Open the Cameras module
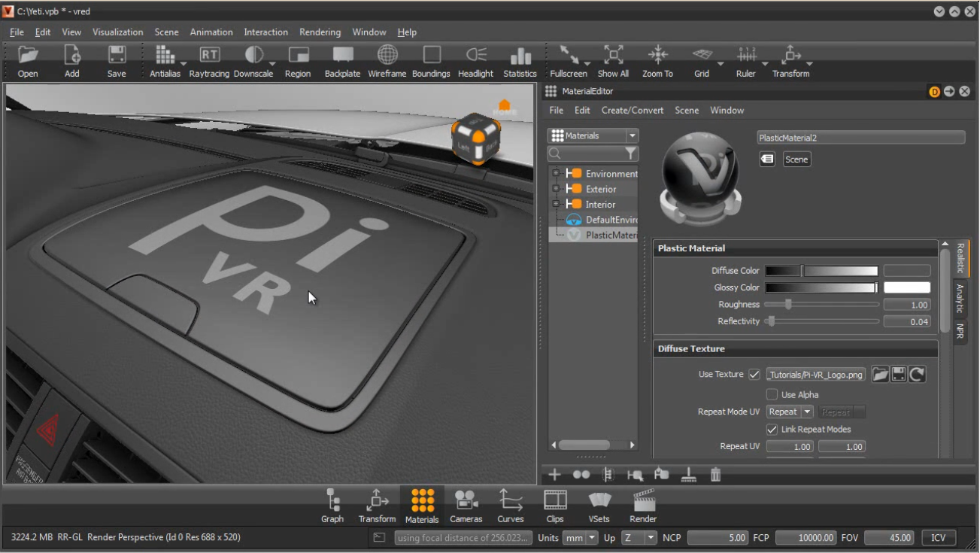This screenshot has height=553, width=980. (466, 506)
